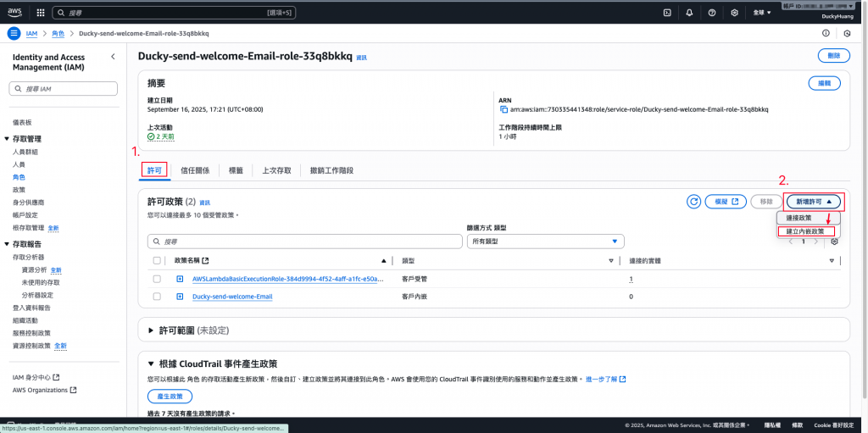This screenshot has width=868, height=433.
Task: Switch to the 信任關係 tab
Action: (x=195, y=170)
